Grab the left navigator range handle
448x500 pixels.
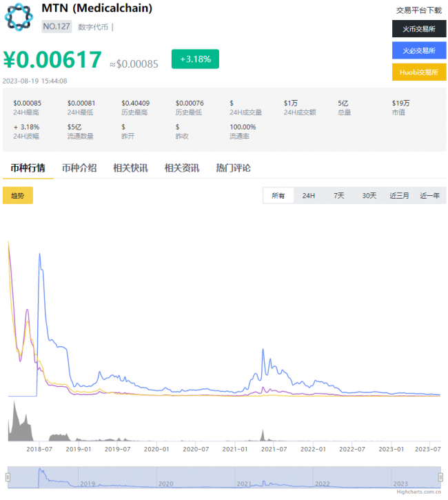coord(8,477)
